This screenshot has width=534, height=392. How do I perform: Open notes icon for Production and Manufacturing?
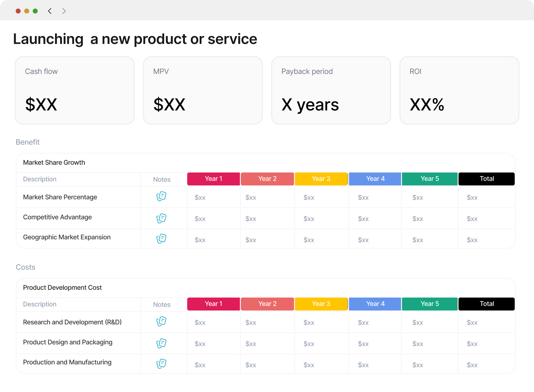pyautogui.click(x=161, y=364)
